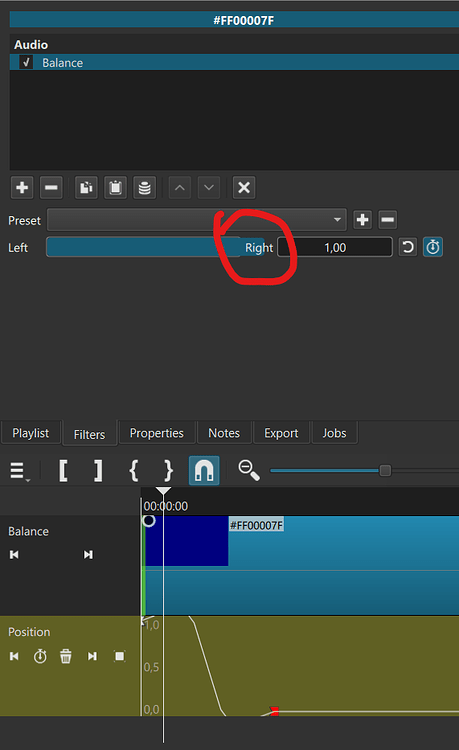Open the keyframes hamburger menu
This screenshot has height=750, width=459.
[x=19, y=471]
